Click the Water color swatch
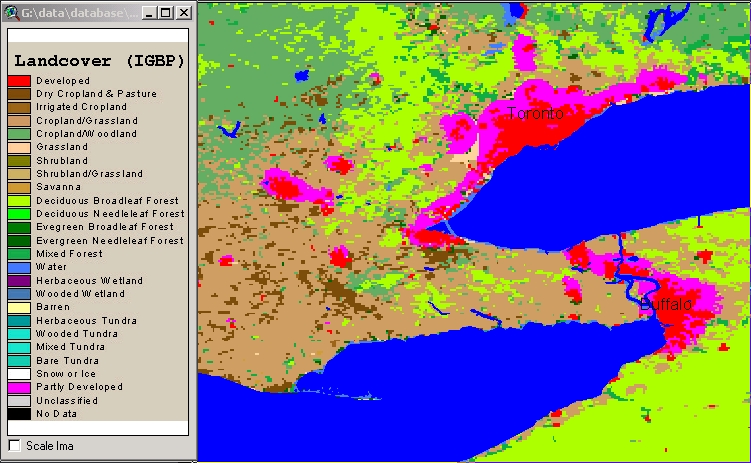Screen dimensions: 751x463 coord(19,267)
